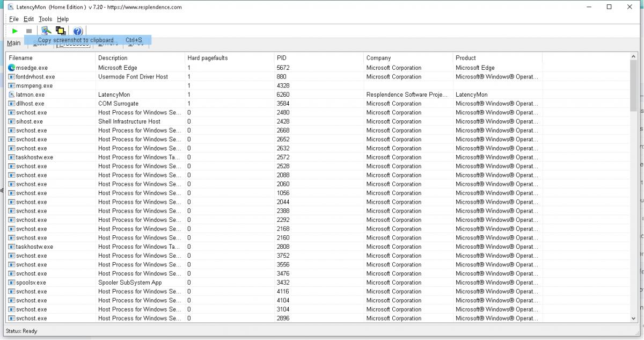Select the spoolsv.exe filename
The image size is (644, 340).
pos(31,283)
